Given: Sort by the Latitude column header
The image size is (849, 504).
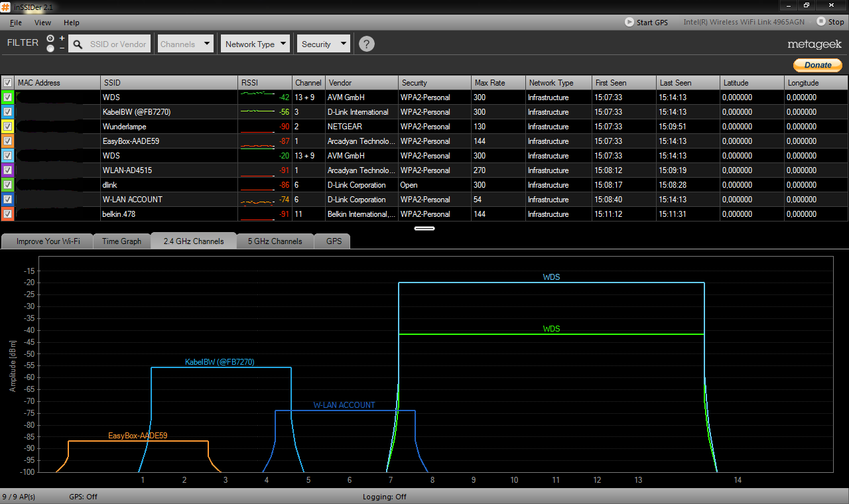Looking at the screenshot, I should pos(751,83).
